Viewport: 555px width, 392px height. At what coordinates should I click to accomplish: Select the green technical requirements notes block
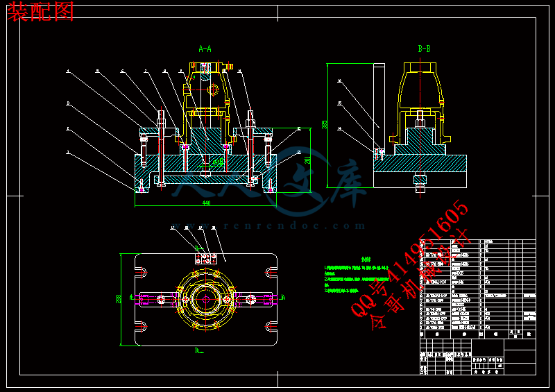coord(357,275)
